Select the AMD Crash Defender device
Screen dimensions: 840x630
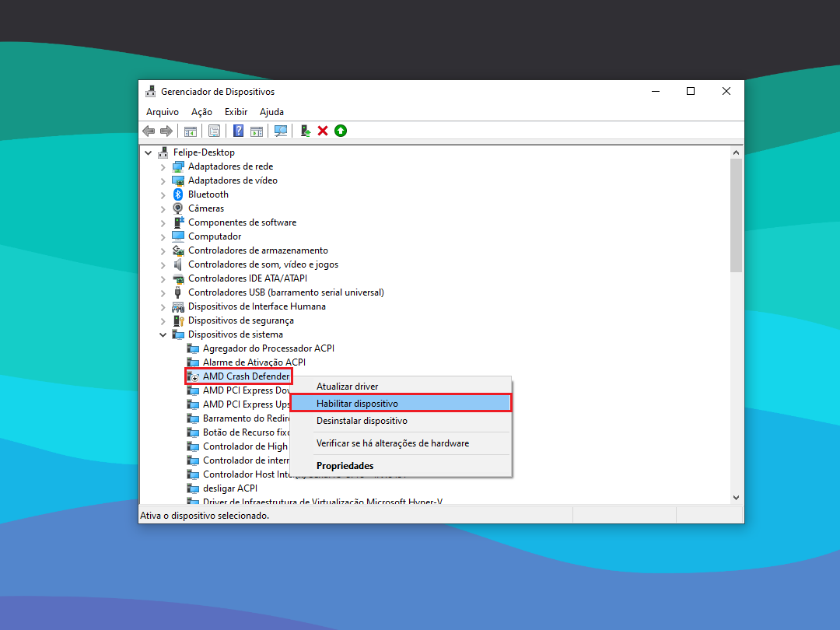pos(238,376)
